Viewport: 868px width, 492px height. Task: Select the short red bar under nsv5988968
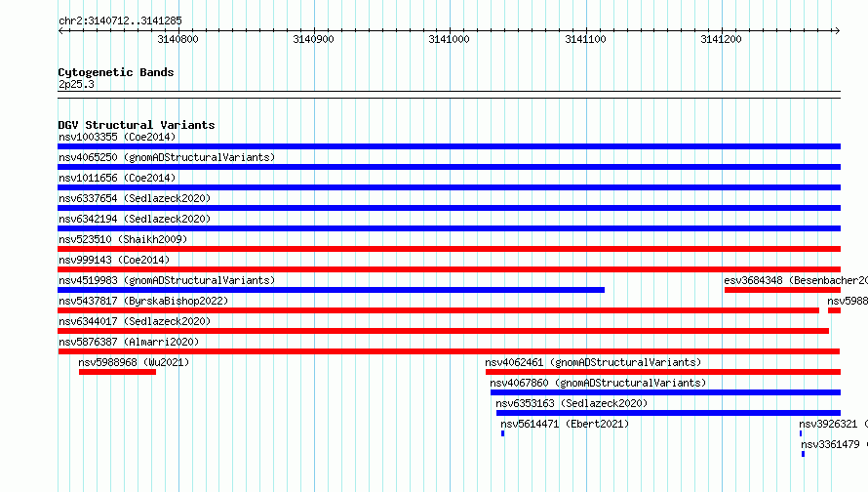click(x=117, y=372)
